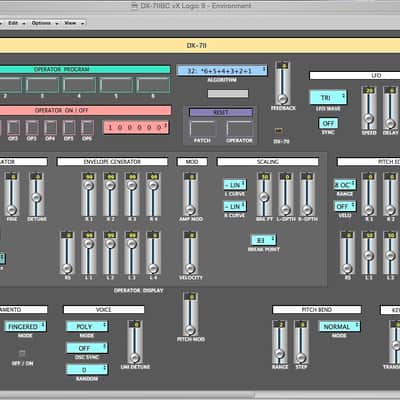
Task: Click the oscillator Fine slider knob
Action: click(x=12, y=210)
